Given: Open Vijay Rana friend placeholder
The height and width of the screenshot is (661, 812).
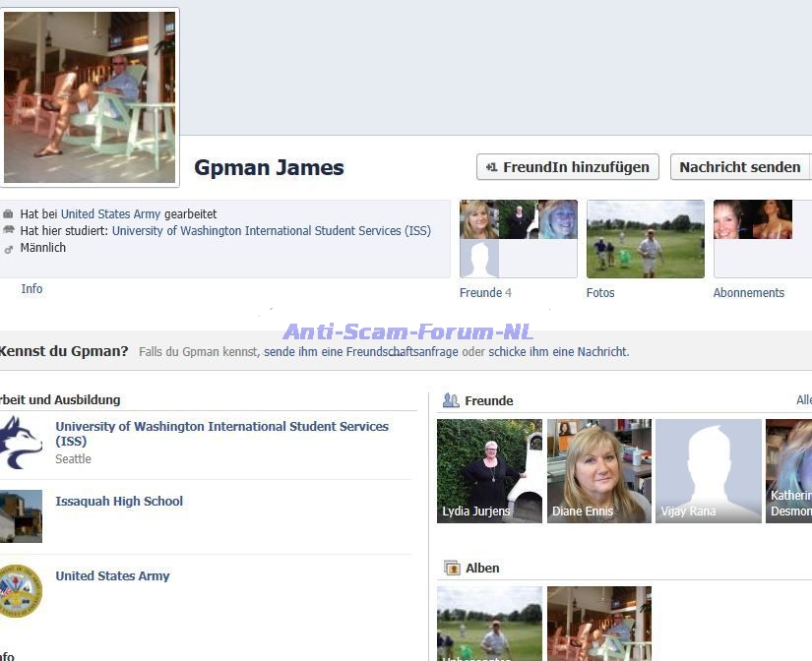Looking at the screenshot, I should click(708, 470).
